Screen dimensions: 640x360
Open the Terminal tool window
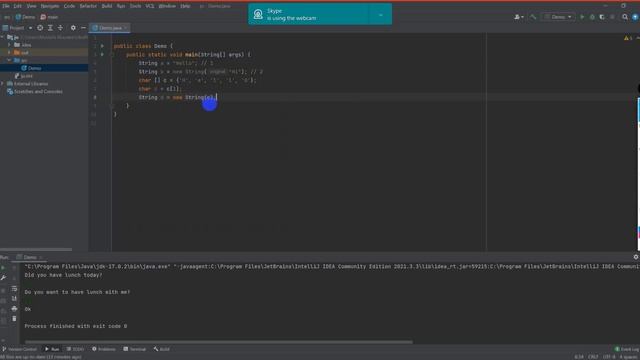click(x=134, y=349)
